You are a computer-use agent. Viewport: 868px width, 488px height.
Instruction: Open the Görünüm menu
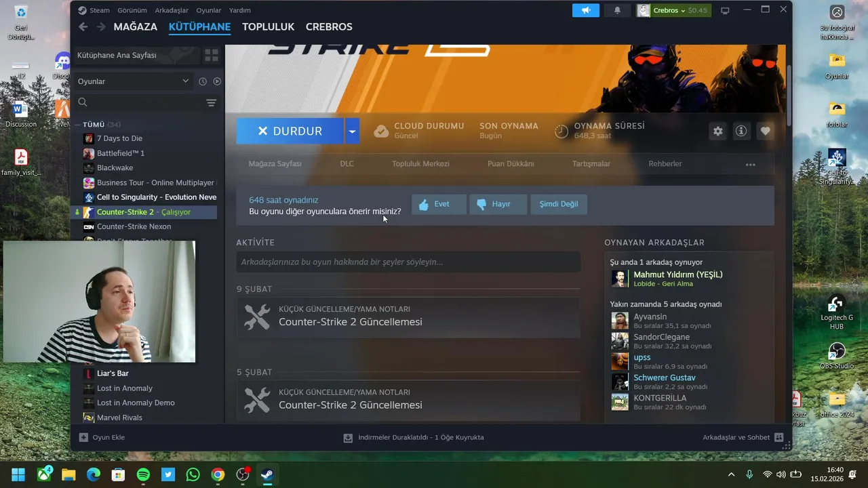click(132, 10)
